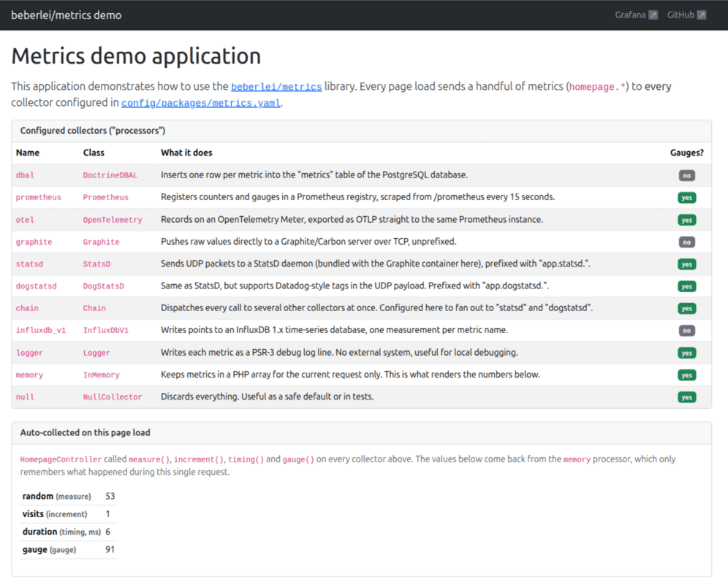728x585 pixels.
Task: Click the DoctrineDBAL class cell
Action: point(110,175)
